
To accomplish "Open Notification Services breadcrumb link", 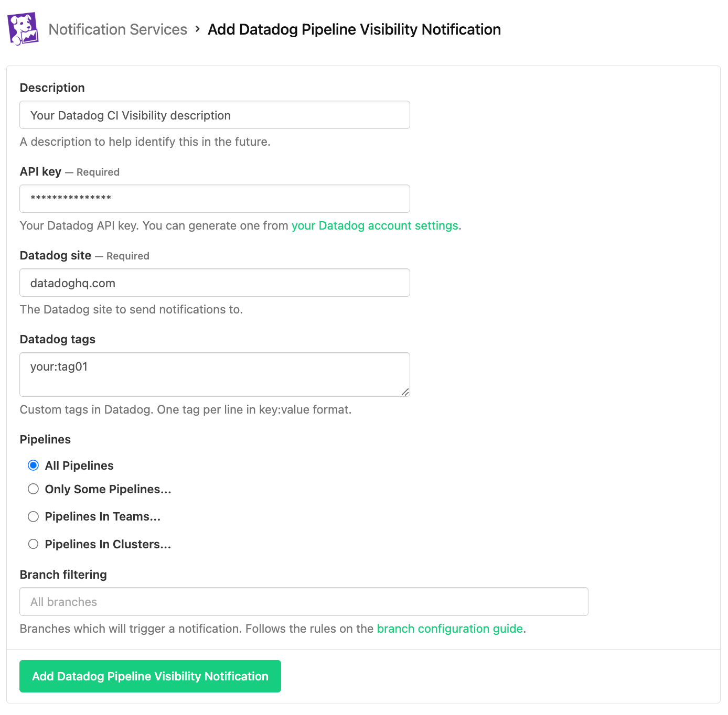I will tap(117, 29).
